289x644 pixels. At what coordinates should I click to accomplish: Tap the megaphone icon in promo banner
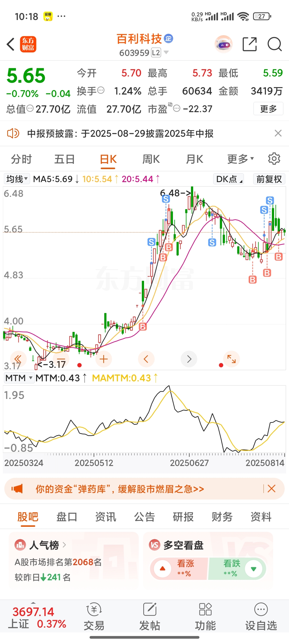(x=17, y=488)
